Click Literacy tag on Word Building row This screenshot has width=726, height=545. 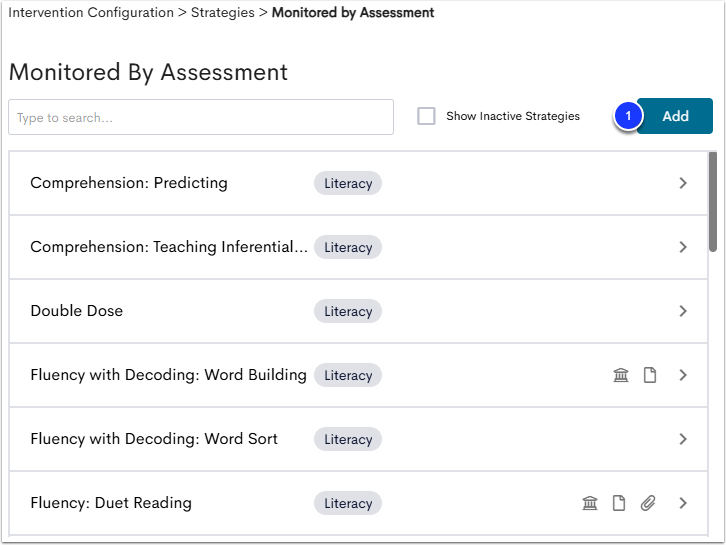tap(348, 375)
